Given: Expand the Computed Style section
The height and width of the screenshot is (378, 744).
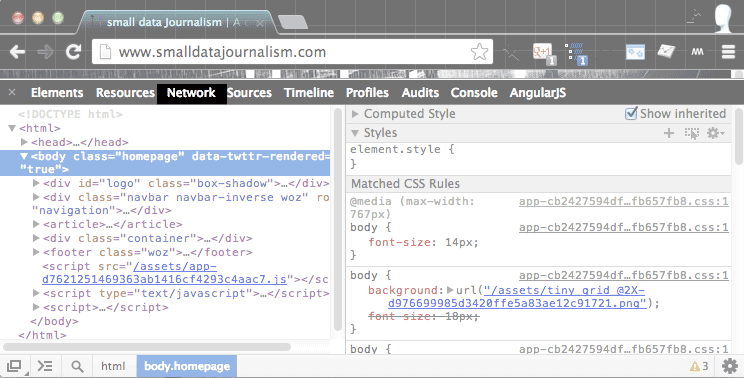Looking at the screenshot, I should point(354,114).
